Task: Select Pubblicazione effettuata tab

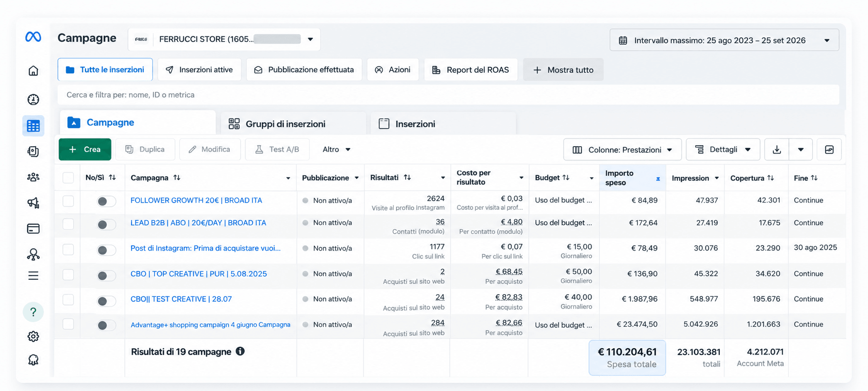Action: tap(304, 69)
